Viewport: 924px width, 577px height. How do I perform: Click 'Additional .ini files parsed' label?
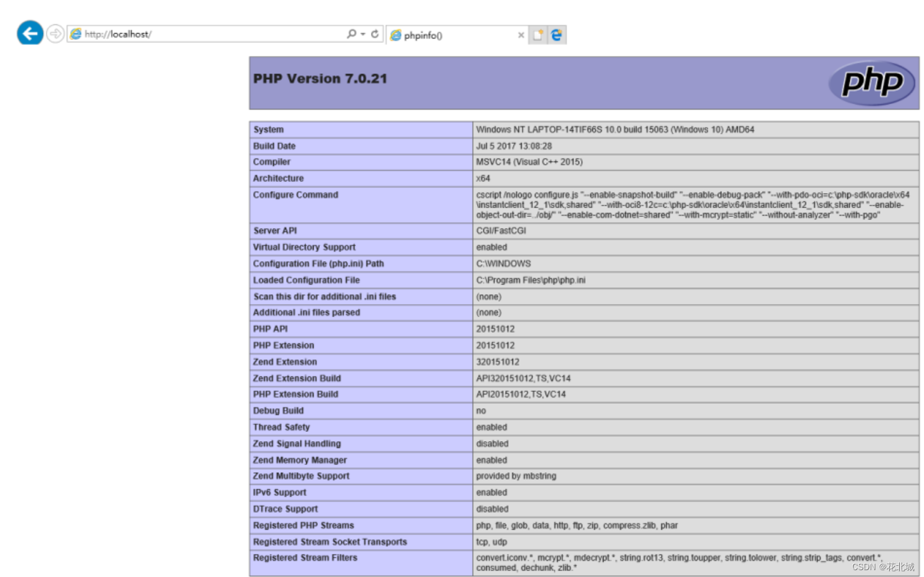coord(307,312)
